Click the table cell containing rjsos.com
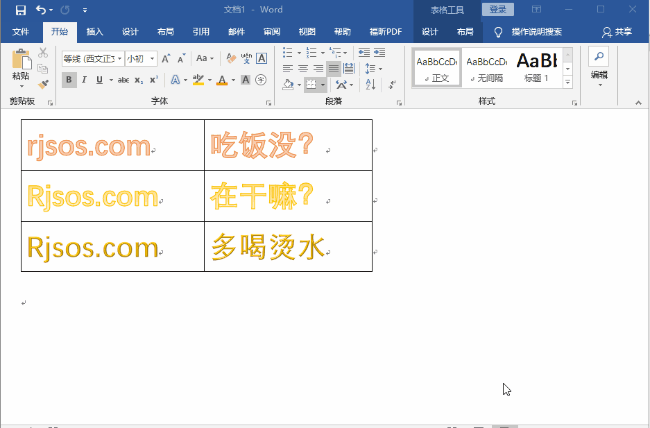This screenshot has width=650, height=428. pyautogui.click(x=113, y=145)
